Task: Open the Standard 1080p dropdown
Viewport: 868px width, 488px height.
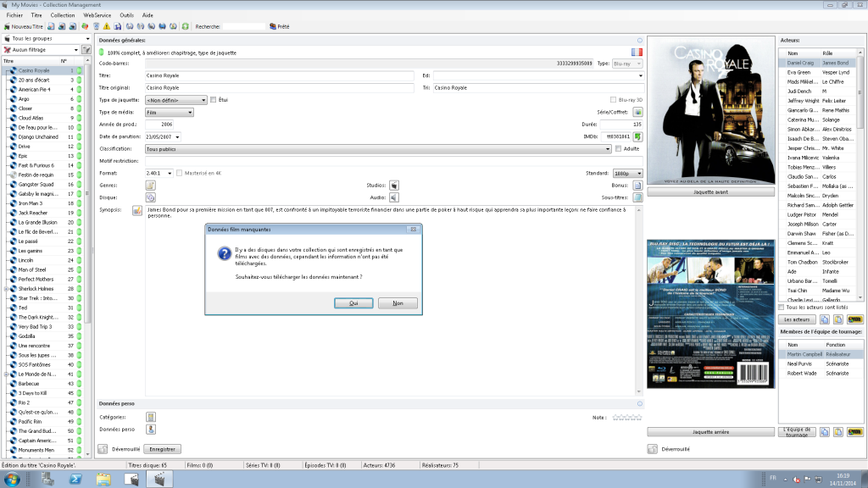Action: [627, 173]
